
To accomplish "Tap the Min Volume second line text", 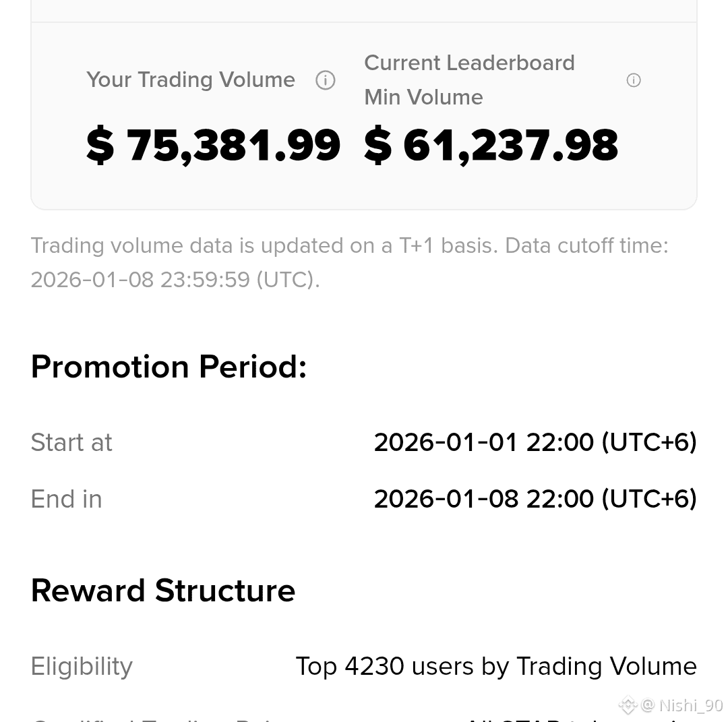I will pyautogui.click(x=423, y=97).
